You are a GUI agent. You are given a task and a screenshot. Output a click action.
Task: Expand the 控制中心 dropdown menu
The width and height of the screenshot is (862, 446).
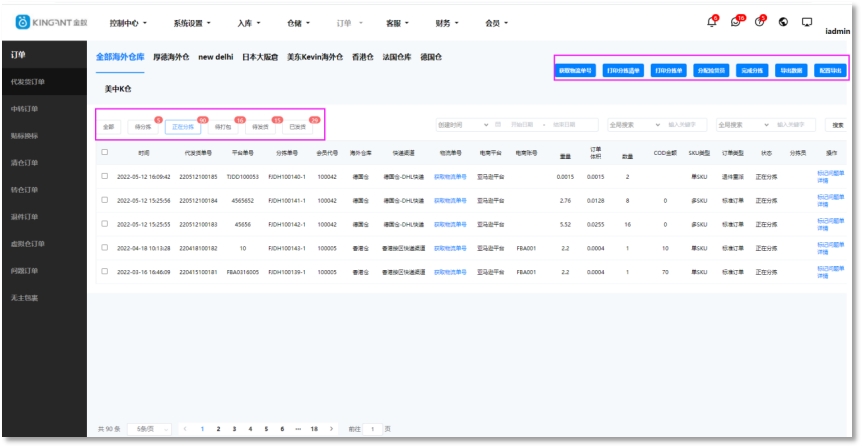[x=128, y=22]
